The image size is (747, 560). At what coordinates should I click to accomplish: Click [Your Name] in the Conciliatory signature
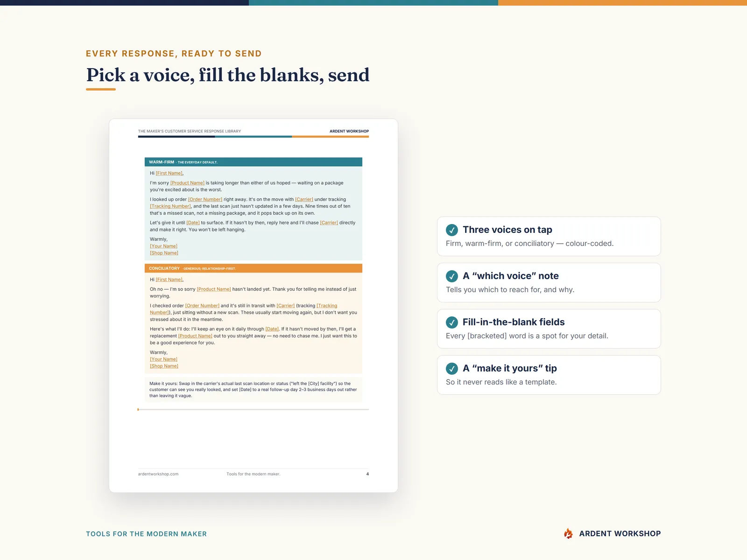(x=163, y=359)
